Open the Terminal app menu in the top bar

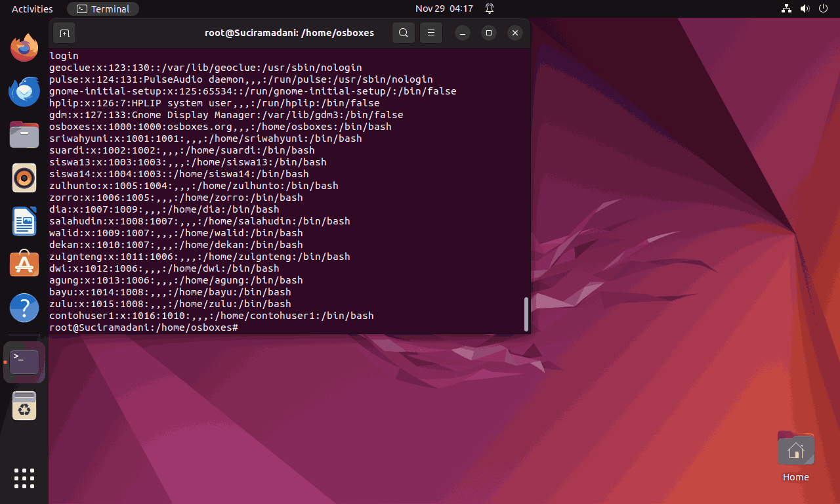[x=103, y=9]
